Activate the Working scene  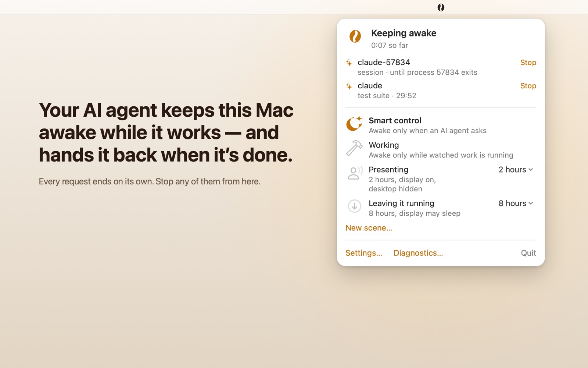click(x=441, y=150)
